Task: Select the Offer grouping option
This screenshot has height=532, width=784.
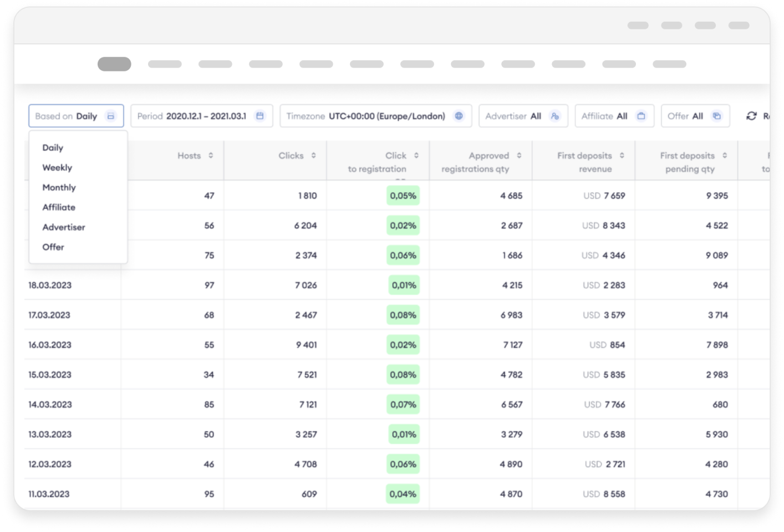Action: (x=53, y=247)
